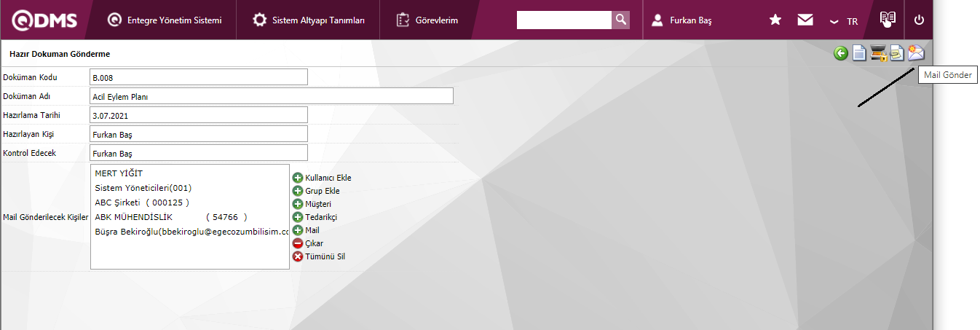Click the Doküman Adı field
This screenshot has width=980, height=330.
[272, 96]
